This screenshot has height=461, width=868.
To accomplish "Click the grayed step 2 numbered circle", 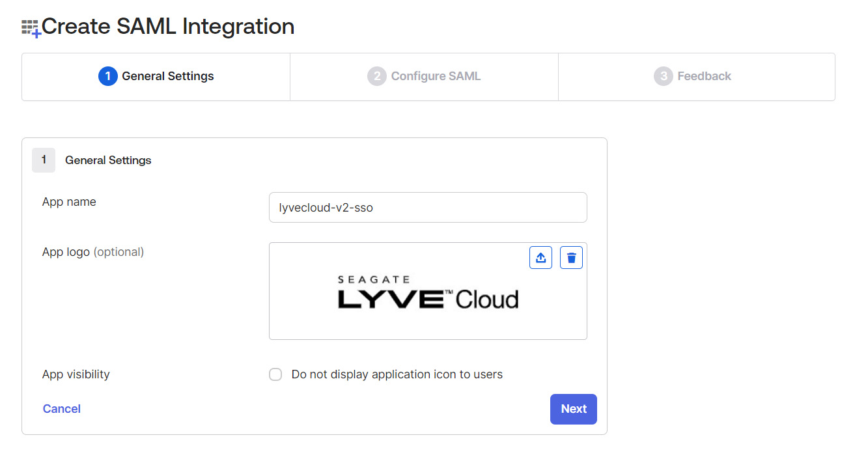I will 376,76.
